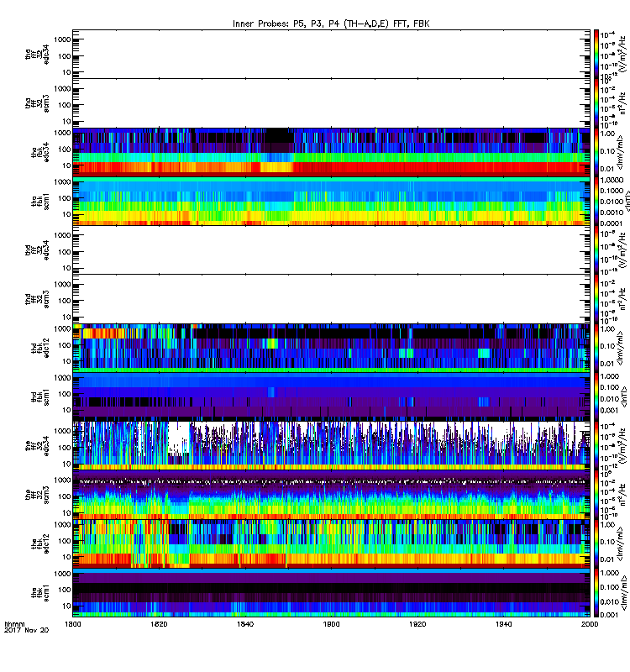Click the '1920' time axis label

coord(417,623)
